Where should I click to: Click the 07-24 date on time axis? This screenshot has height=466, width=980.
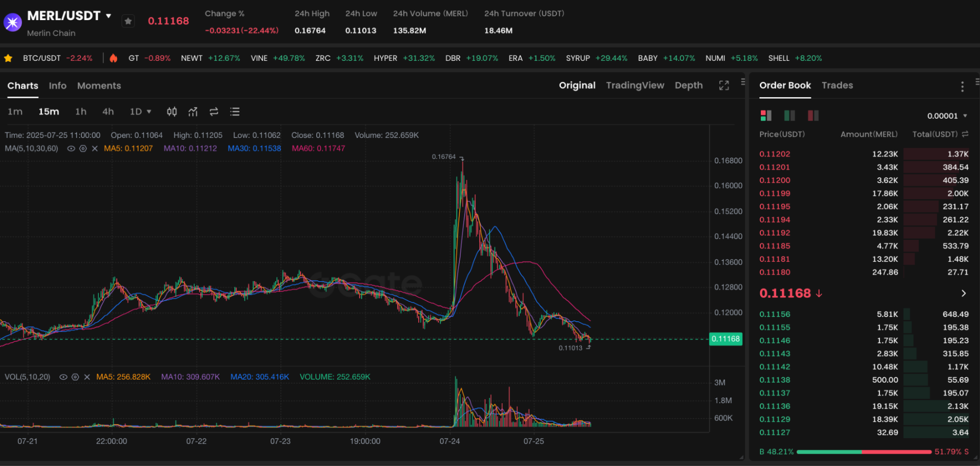click(450, 441)
